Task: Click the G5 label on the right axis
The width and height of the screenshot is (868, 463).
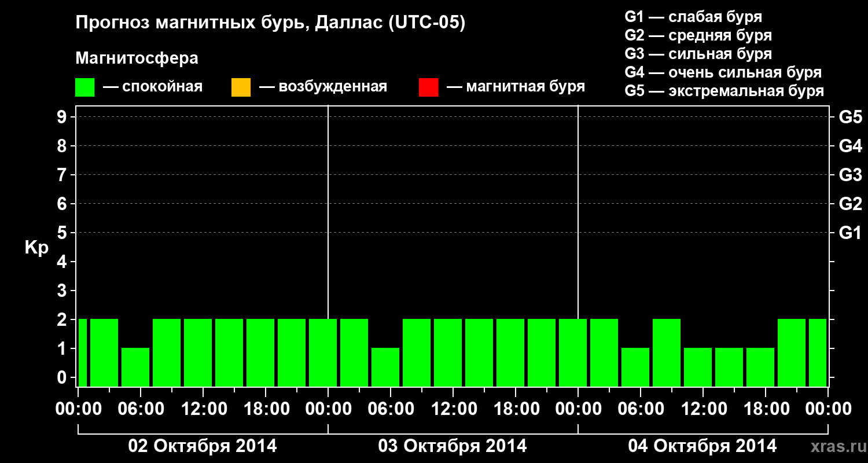Action: tap(850, 117)
